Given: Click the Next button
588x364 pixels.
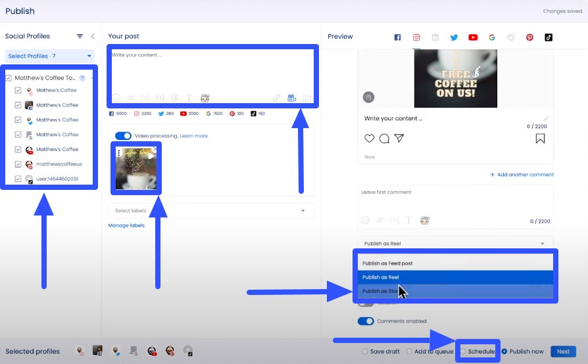Looking at the screenshot, I should (563, 352).
